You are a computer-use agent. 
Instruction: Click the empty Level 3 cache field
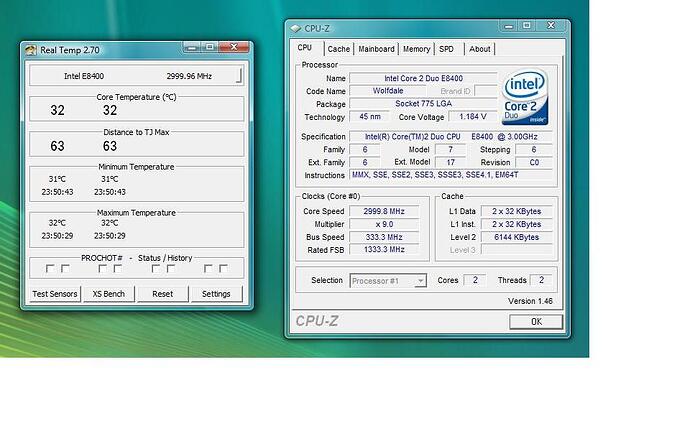coord(517,250)
